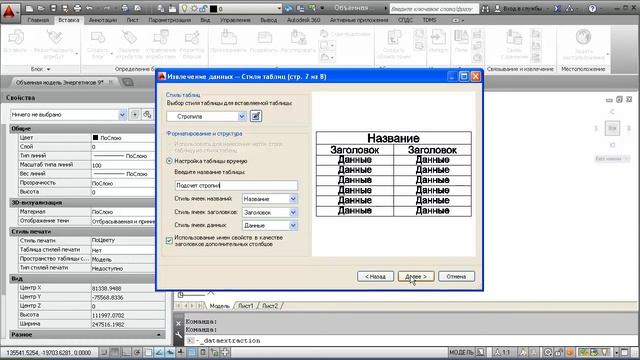Switch to the Autodesk 360 ribbon tab

[304, 20]
